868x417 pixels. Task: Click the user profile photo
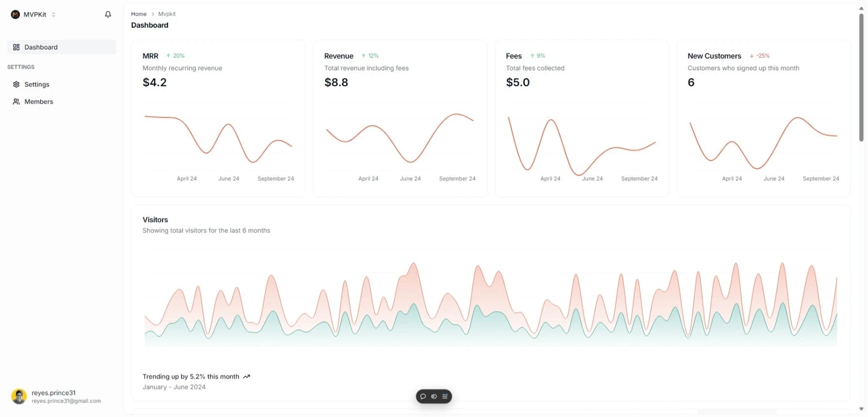click(x=19, y=397)
